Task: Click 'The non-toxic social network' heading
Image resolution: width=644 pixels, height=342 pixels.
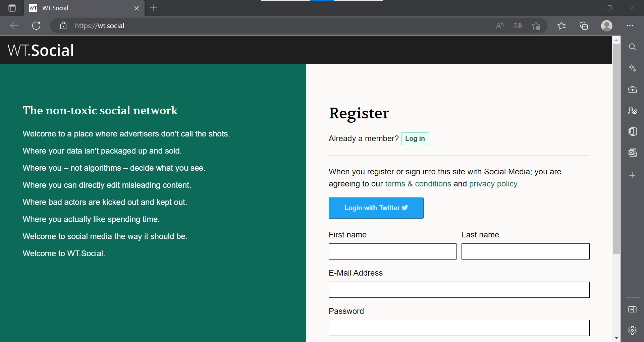Action: 100,110
